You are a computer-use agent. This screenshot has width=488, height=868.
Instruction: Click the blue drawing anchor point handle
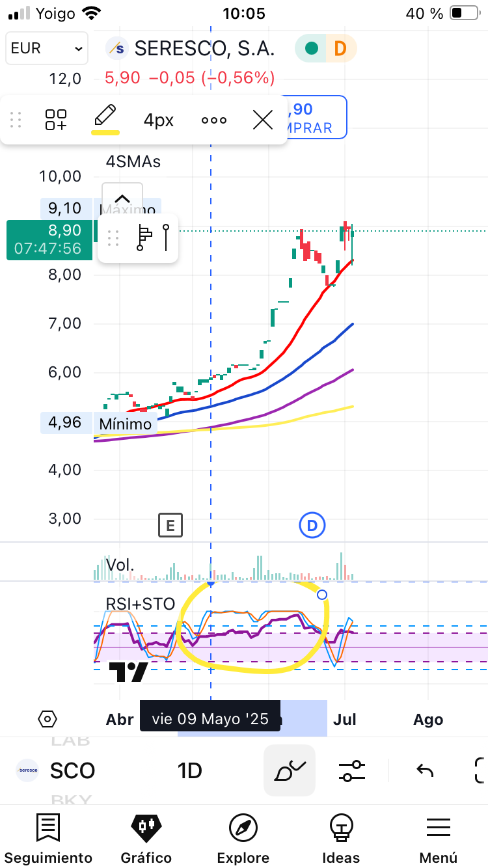321,595
